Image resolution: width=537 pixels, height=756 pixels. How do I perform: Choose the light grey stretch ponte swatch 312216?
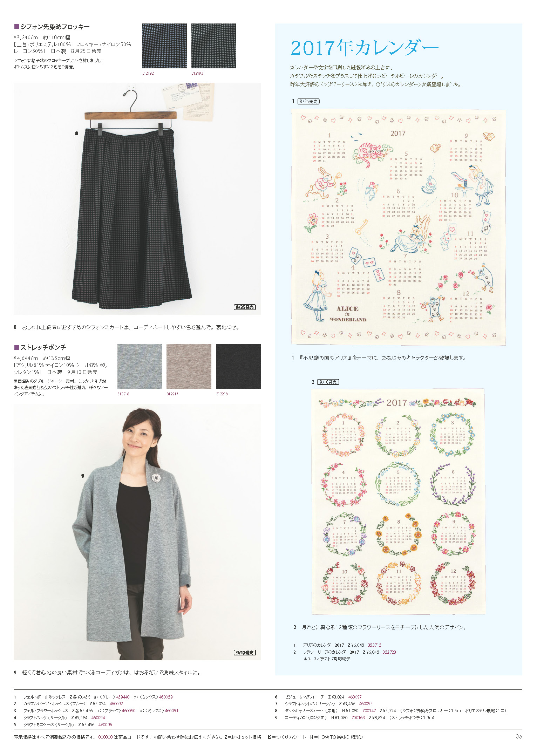(140, 366)
